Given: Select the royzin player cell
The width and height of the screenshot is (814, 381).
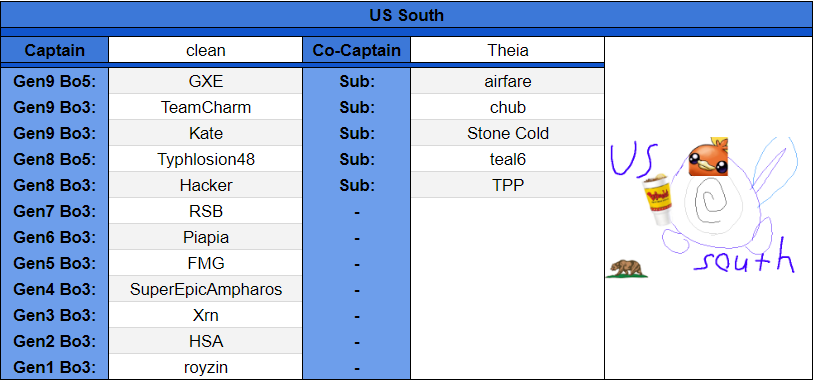Looking at the screenshot, I should click(x=206, y=368).
